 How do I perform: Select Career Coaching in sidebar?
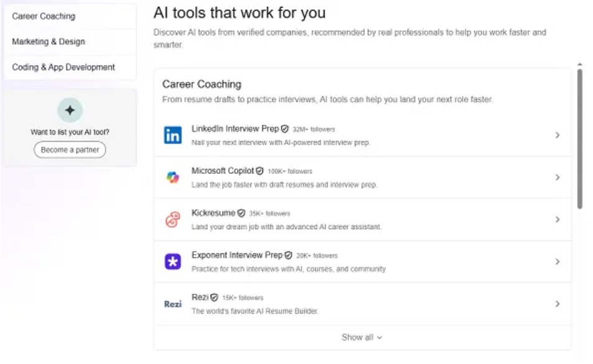click(44, 16)
